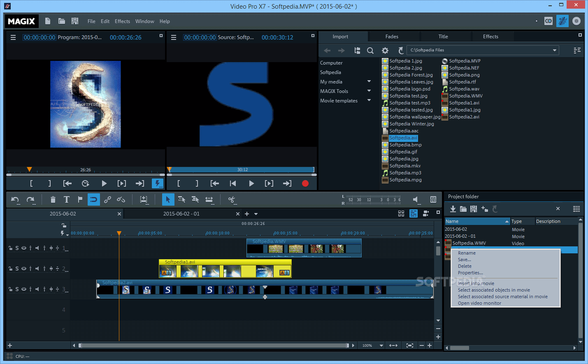This screenshot has height=364, width=588.
Task: Select the Stretch objects mouse mode icon
Action: click(209, 199)
